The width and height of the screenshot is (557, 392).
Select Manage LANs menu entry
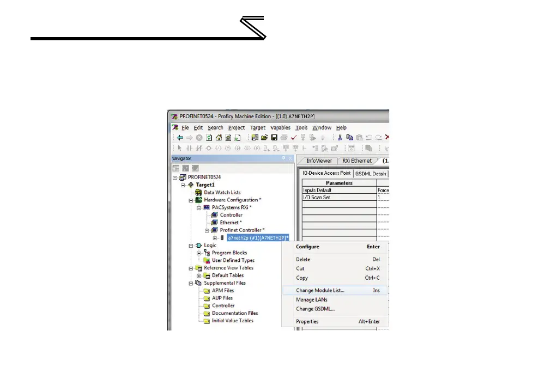(335, 299)
